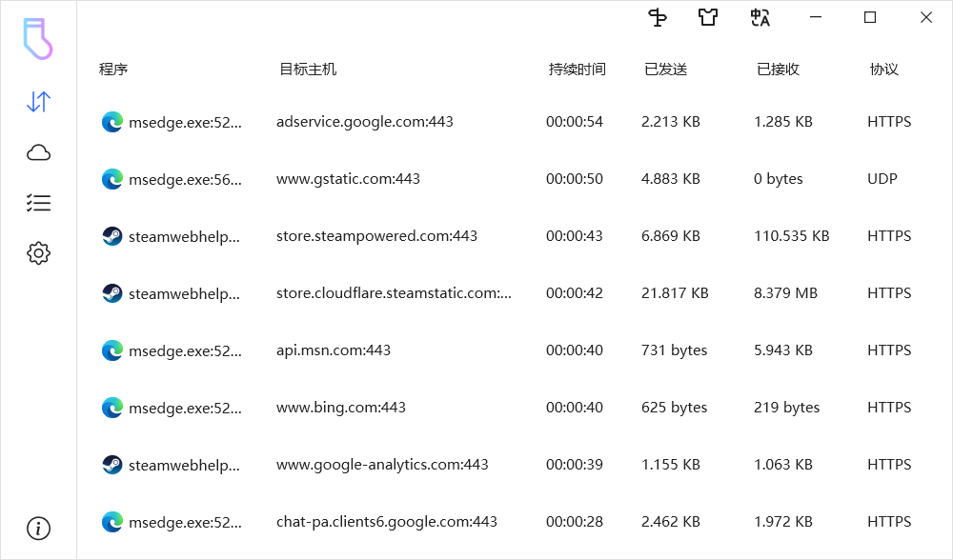The image size is (953, 560).
Task: Open the settings gear page
Action: click(38, 253)
